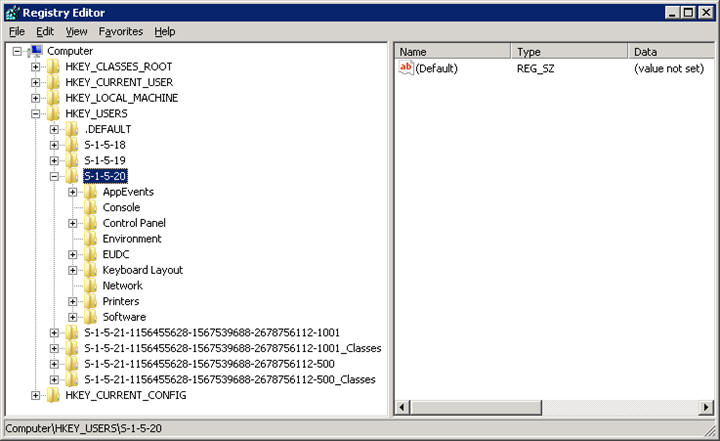Image resolution: width=720 pixels, height=441 pixels.
Task: Collapse the Computer root node
Action: point(17,51)
